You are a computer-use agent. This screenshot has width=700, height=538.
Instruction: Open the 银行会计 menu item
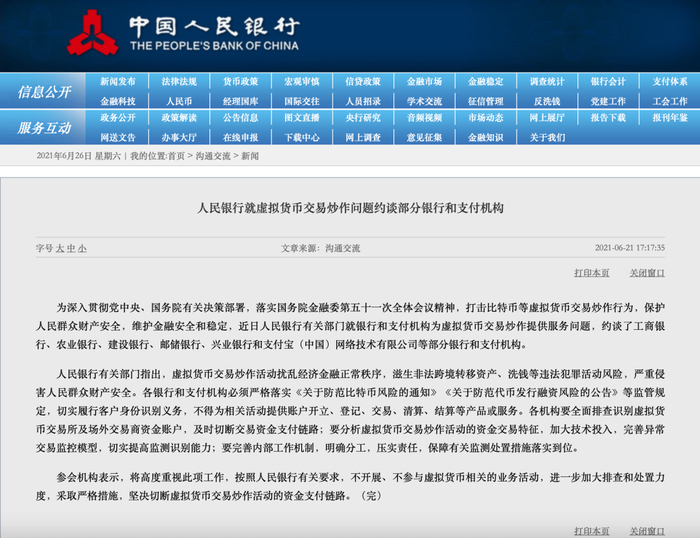(x=608, y=81)
